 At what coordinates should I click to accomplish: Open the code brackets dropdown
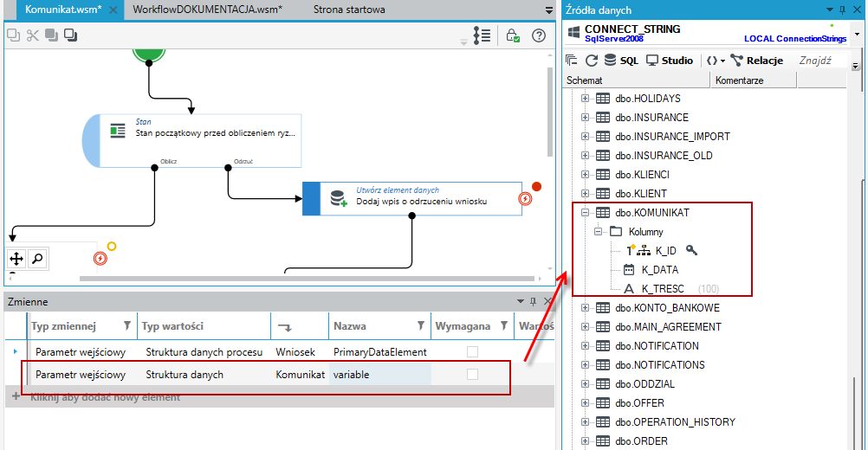(716, 61)
